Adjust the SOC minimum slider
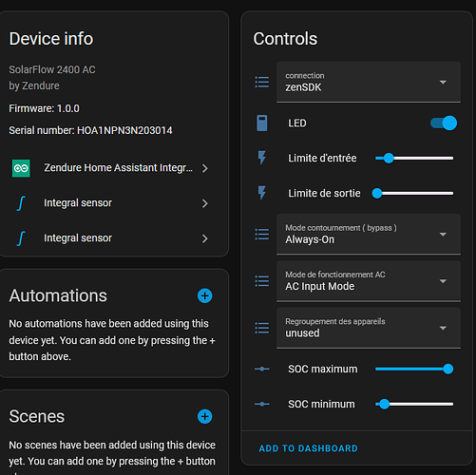The width and height of the screenshot is (476, 475). tap(414, 404)
